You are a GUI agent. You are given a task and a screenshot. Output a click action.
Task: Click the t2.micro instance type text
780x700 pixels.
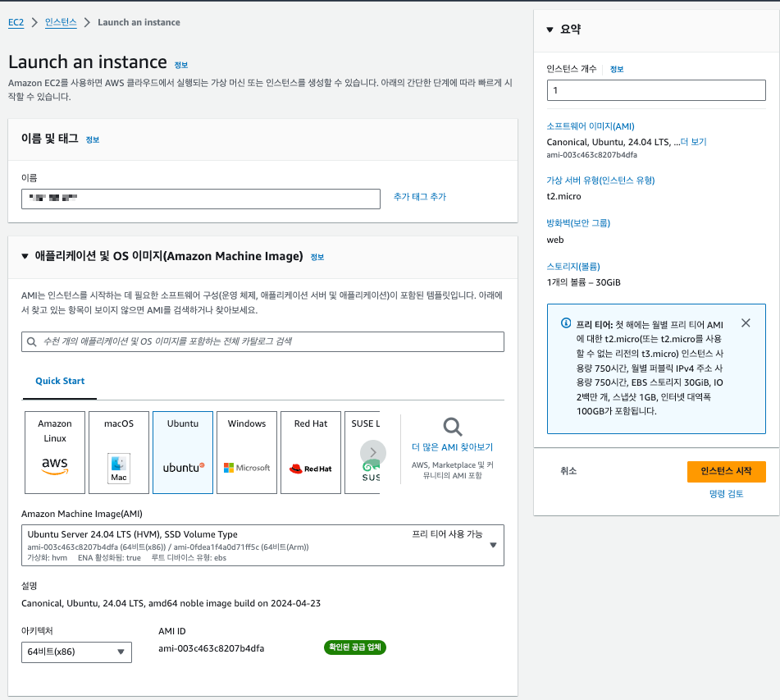click(x=563, y=196)
